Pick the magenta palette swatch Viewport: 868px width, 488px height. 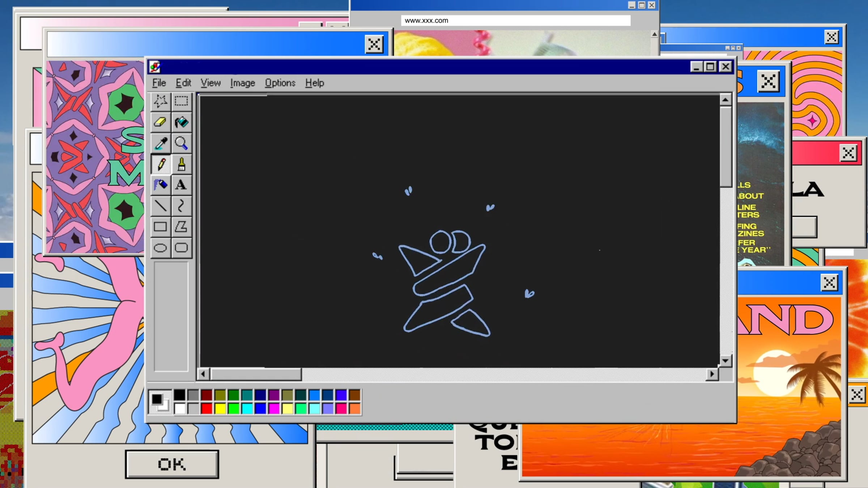[x=274, y=408]
